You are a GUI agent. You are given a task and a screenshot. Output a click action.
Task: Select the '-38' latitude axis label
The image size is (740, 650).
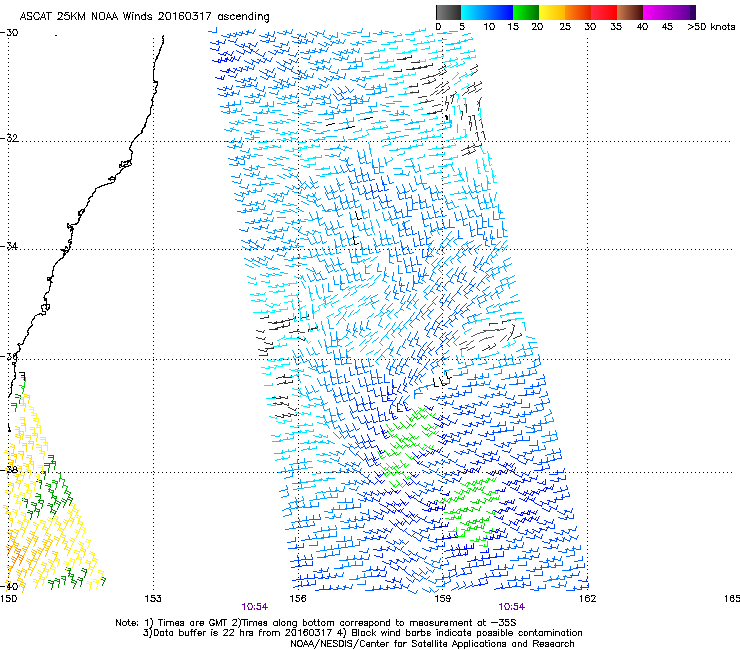coord(9,470)
